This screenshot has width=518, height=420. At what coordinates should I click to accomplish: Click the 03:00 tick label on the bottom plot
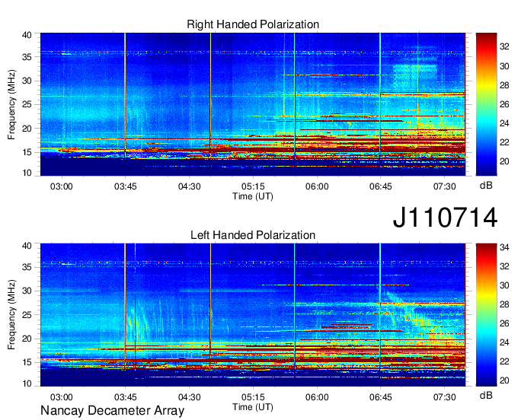tap(61, 397)
